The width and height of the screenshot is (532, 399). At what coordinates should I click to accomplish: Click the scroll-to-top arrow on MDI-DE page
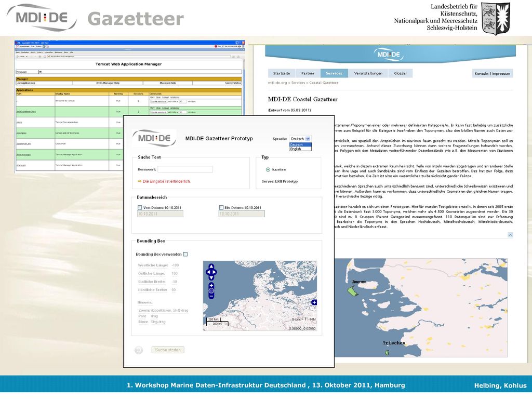(510, 235)
